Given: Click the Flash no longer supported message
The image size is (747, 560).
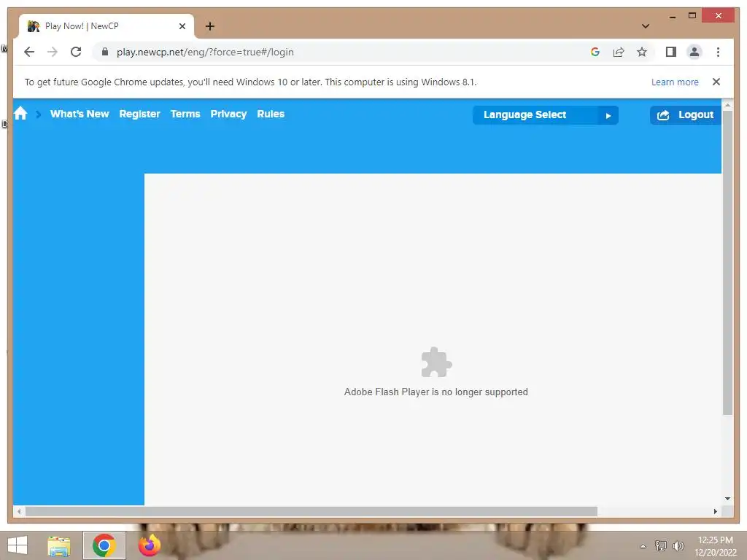Looking at the screenshot, I should (436, 392).
